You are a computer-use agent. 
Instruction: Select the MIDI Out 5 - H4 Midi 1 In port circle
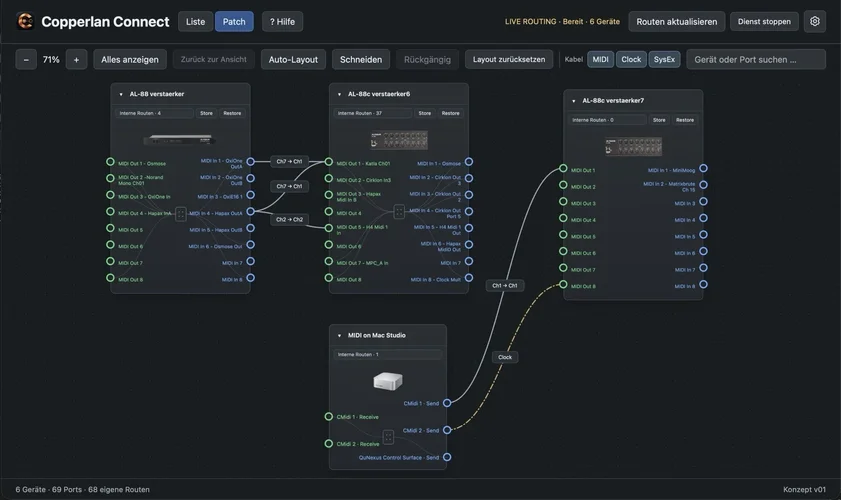(x=329, y=228)
